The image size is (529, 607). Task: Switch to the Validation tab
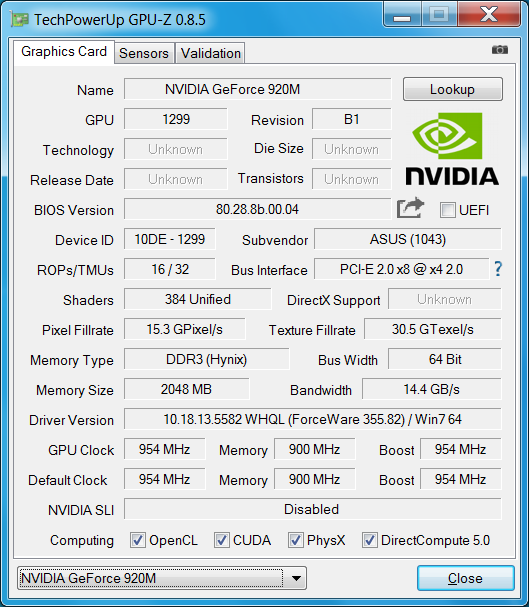click(211, 53)
